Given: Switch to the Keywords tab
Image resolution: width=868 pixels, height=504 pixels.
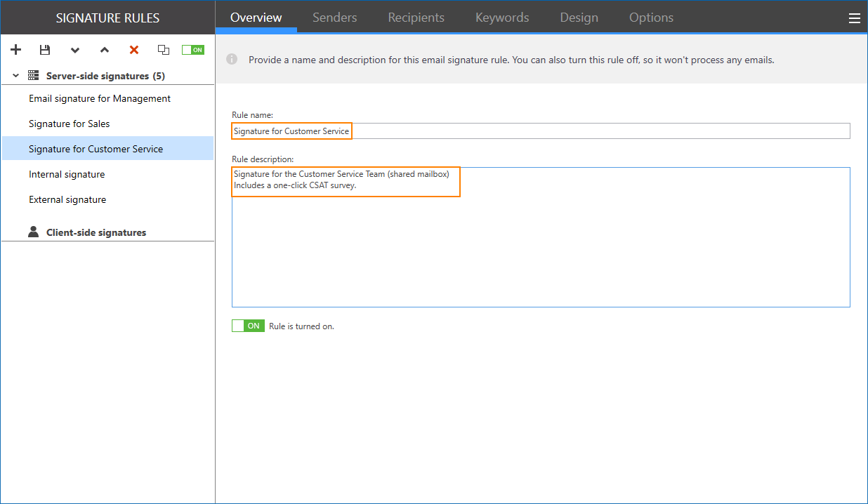Looking at the screenshot, I should pos(501,17).
